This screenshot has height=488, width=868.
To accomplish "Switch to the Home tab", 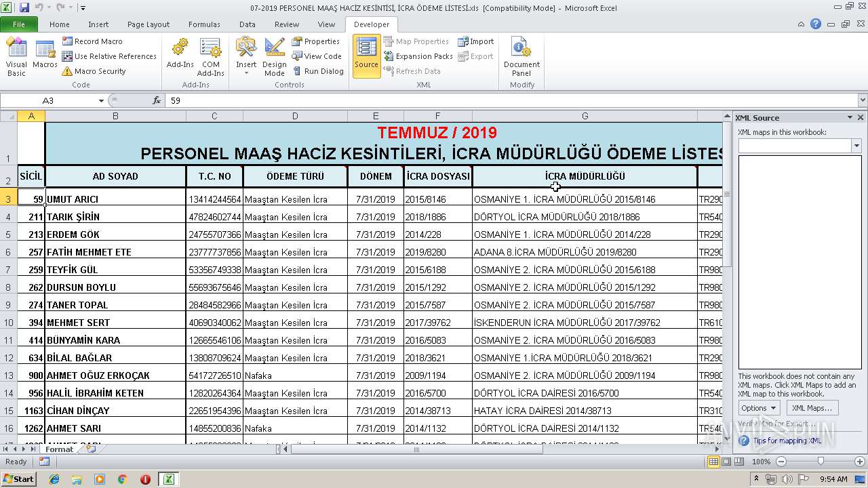I will click(60, 24).
